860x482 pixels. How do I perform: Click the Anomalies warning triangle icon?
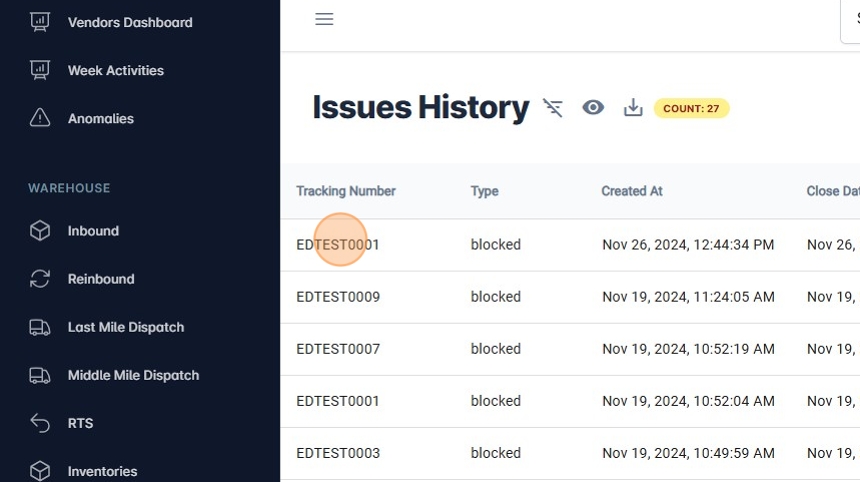point(40,118)
